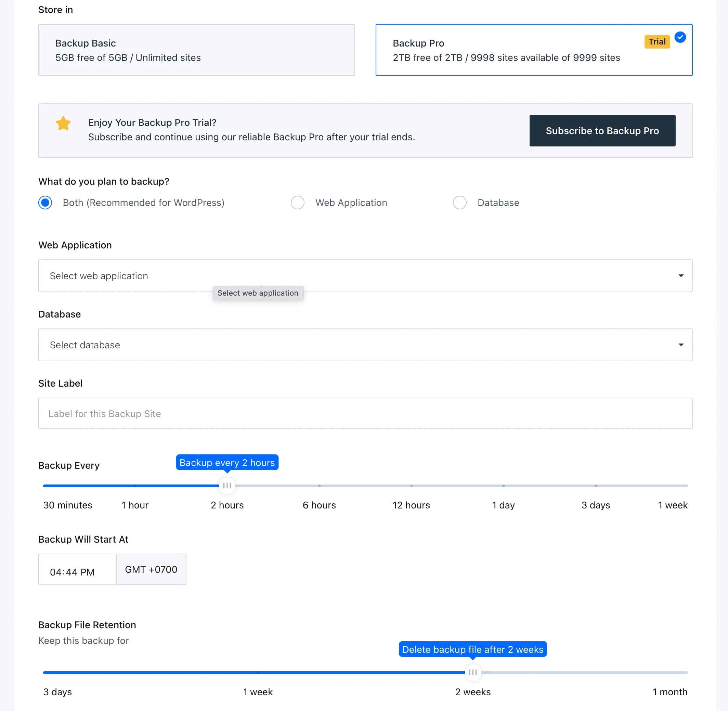Click the Backup Every slider handle

[227, 486]
